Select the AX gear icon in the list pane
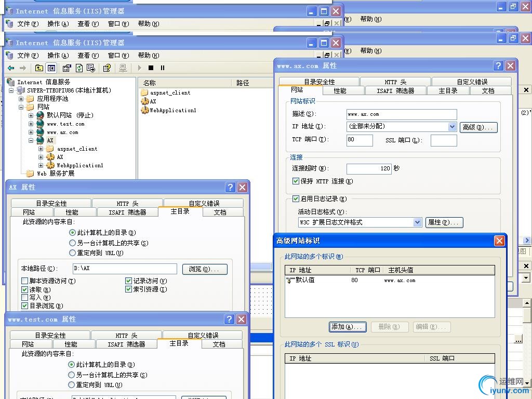532x399 pixels. pos(145,101)
